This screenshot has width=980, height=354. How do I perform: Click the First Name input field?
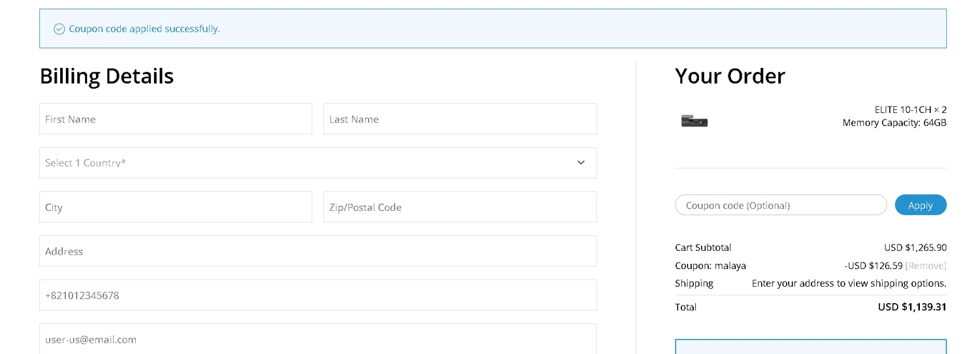[176, 119]
